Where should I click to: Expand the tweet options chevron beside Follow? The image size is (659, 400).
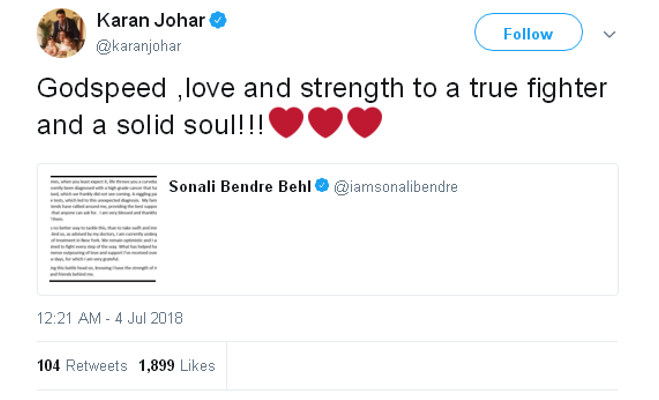pyautogui.click(x=608, y=33)
